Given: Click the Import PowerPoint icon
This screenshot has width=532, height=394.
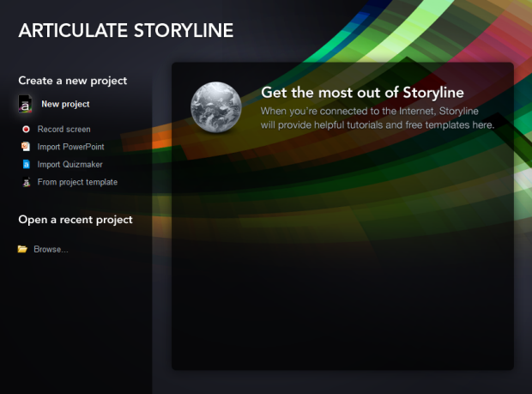Looking at the screenshot, I should tap(26, 147).
